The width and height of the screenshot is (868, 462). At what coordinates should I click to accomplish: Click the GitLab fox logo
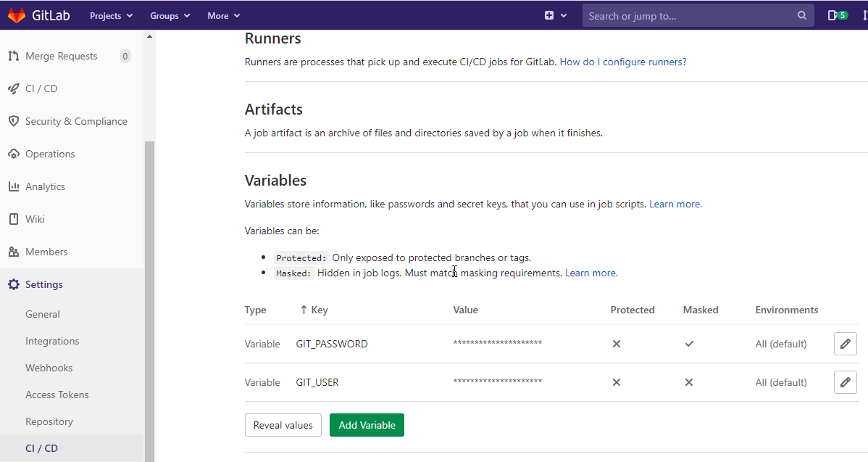coord(17,15)
